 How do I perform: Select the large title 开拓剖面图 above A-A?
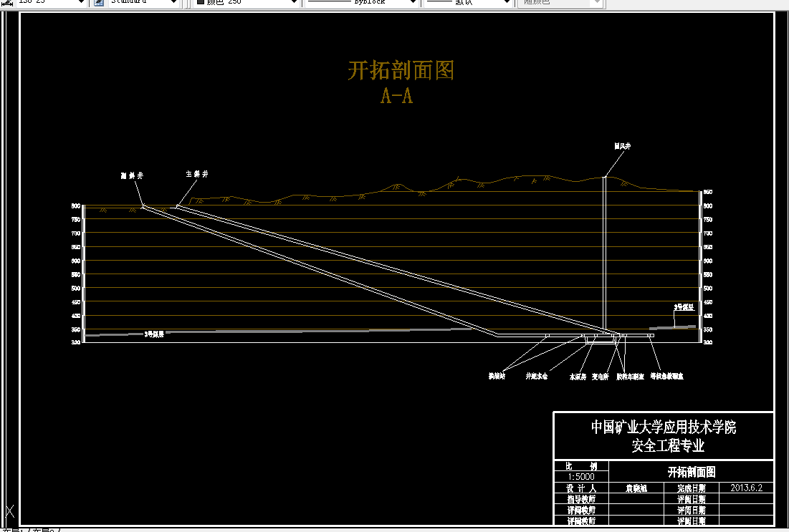[x=401, y=70]
